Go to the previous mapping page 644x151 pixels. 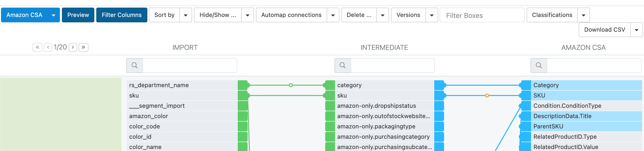[x=48, y=47]
